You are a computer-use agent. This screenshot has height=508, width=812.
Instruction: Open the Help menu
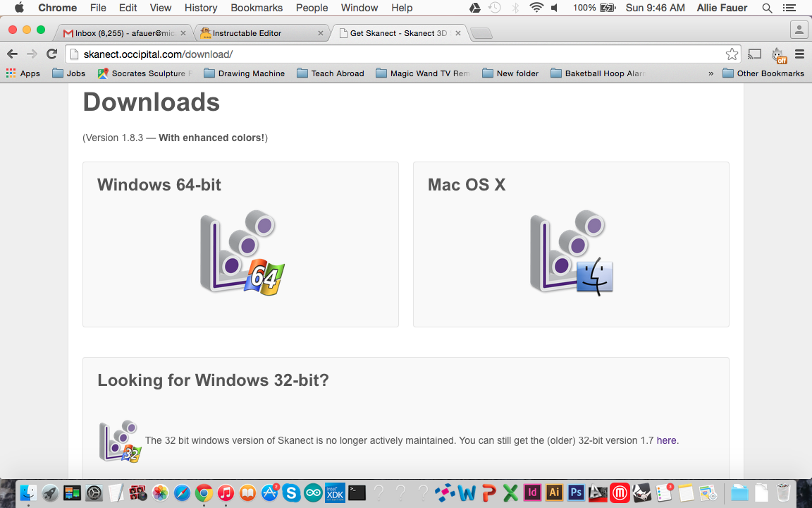click(x=402, y=8)
